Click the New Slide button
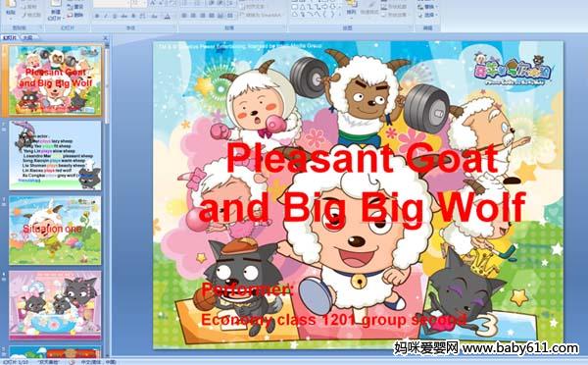Screen dimensions: 588x365 coord(55,10)
